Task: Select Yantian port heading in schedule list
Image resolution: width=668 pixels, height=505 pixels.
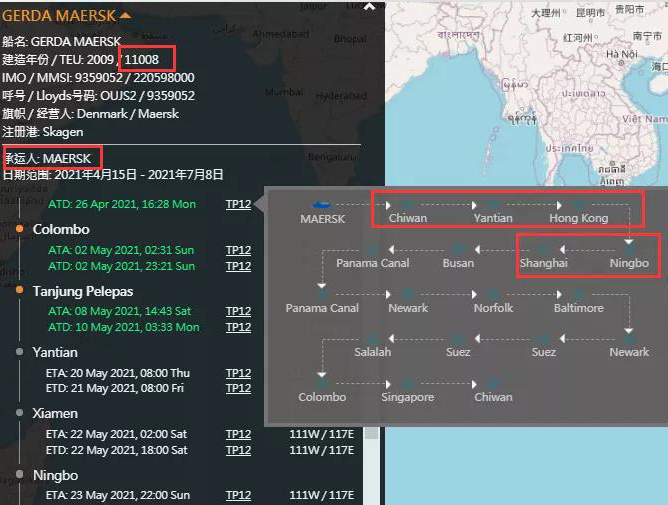Action: tap(55, 352)
